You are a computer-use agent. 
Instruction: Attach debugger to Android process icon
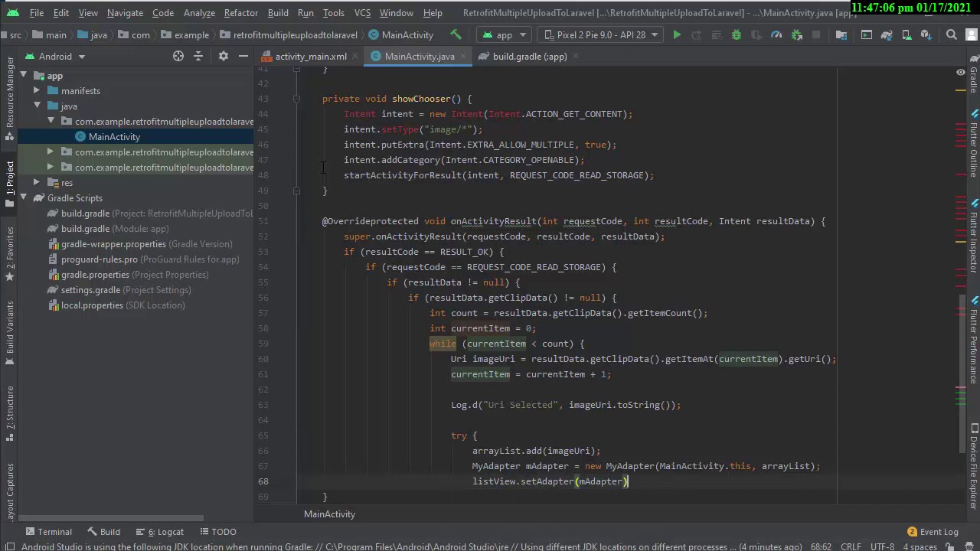[x=796, y=34]
